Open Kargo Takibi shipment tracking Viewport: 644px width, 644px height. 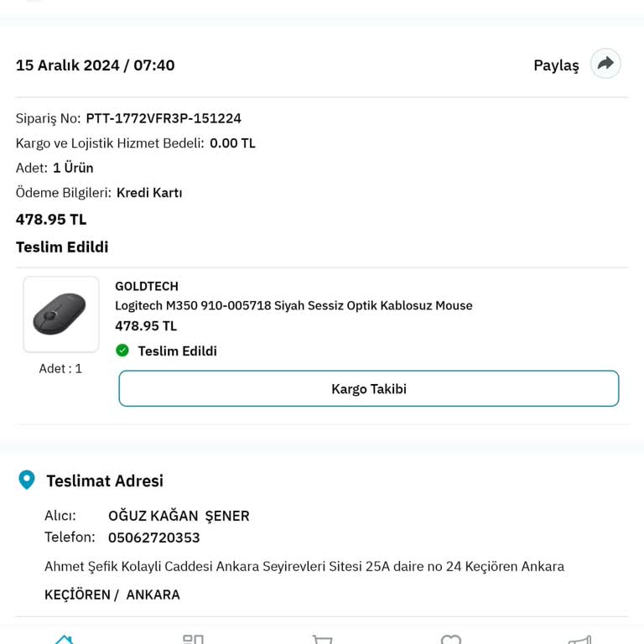[369, 389]
